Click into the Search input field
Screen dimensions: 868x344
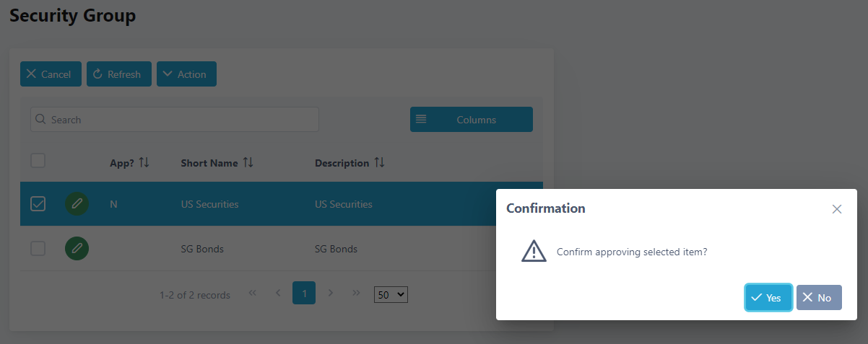(x=181, y=120)
